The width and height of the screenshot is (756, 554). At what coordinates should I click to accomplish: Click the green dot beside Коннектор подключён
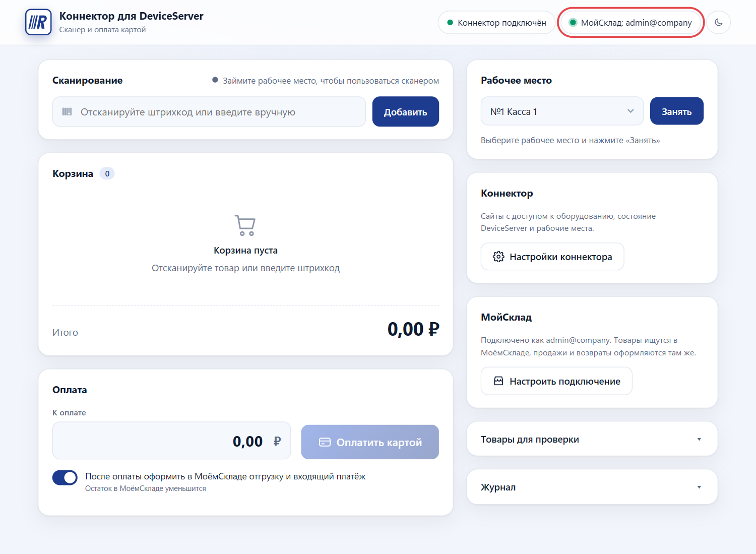(x=450, y=23)
